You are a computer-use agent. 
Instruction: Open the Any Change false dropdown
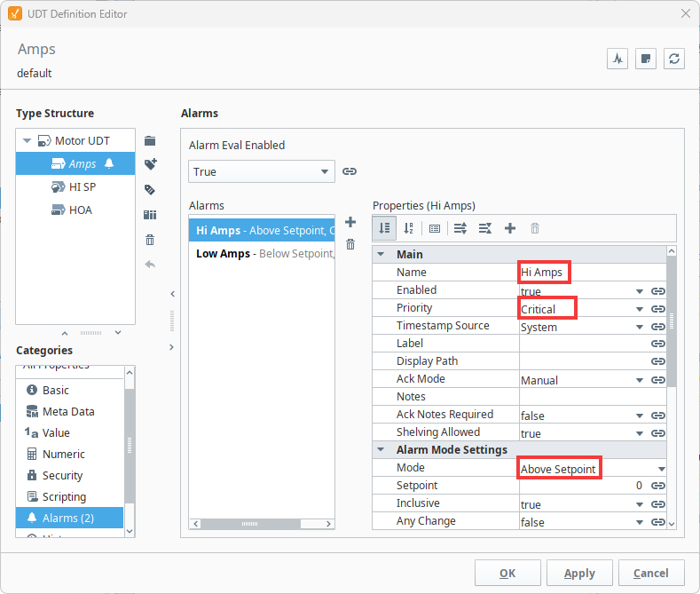[640, 523]
